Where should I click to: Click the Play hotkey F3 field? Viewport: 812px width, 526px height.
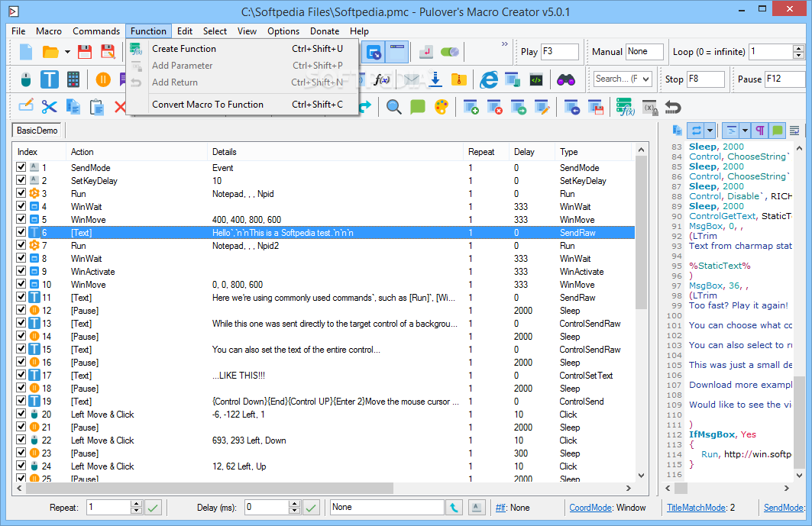click(x=559, y=52)
